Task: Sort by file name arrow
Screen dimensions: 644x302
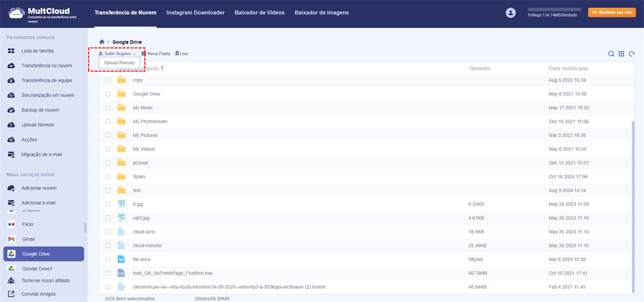Action: tap(162, 68)
